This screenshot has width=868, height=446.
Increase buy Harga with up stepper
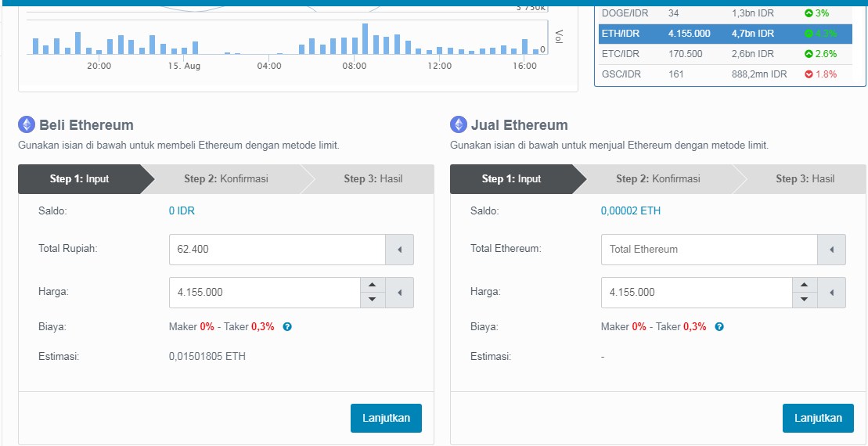[x=373, y=285]
